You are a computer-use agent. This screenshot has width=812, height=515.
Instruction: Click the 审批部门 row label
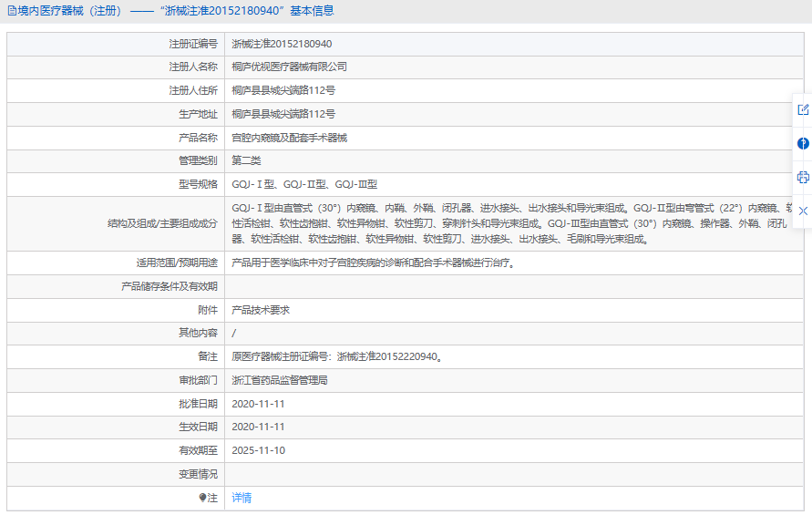click(199, 380)
